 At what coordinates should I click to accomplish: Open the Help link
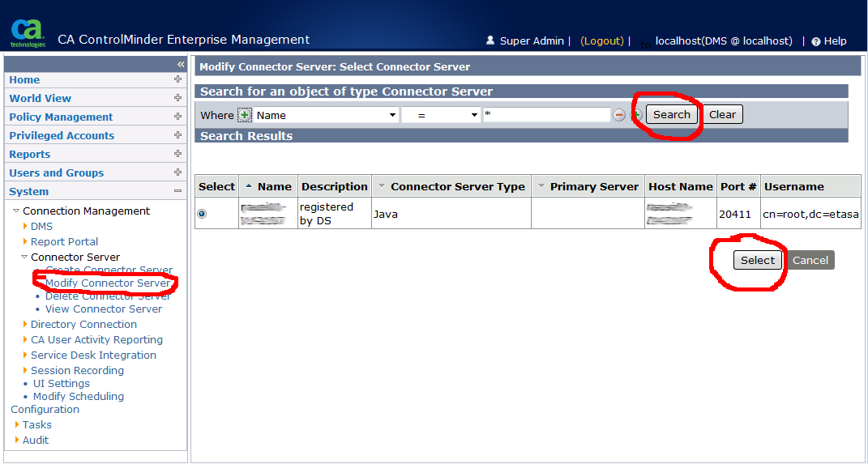coord(835,41)
